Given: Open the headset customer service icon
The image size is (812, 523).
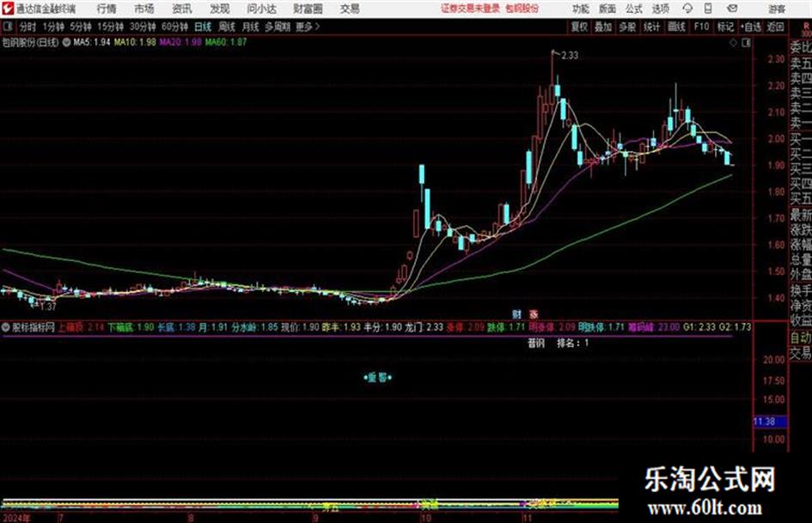Looking at the screenshot, I should pos(687,9).
